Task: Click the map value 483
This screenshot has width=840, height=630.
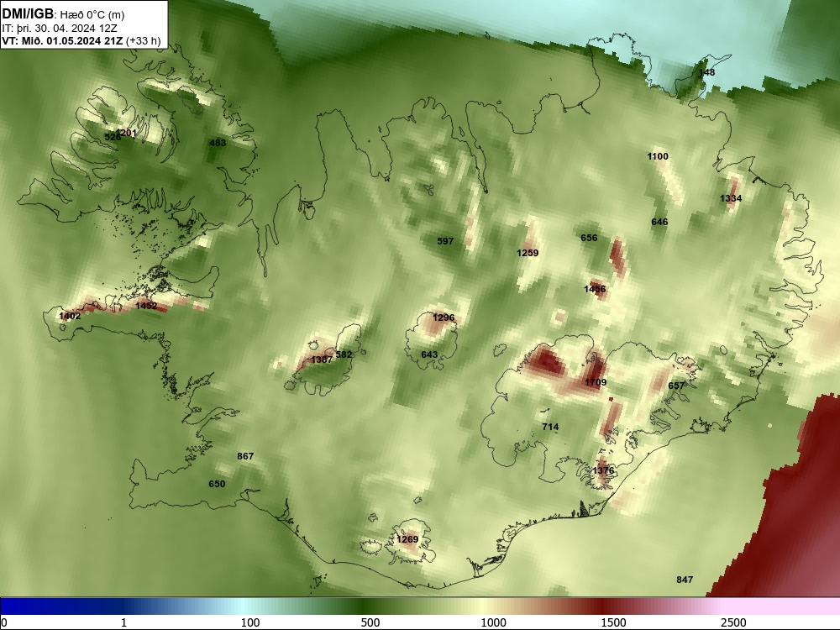Action: click(218, 143)
